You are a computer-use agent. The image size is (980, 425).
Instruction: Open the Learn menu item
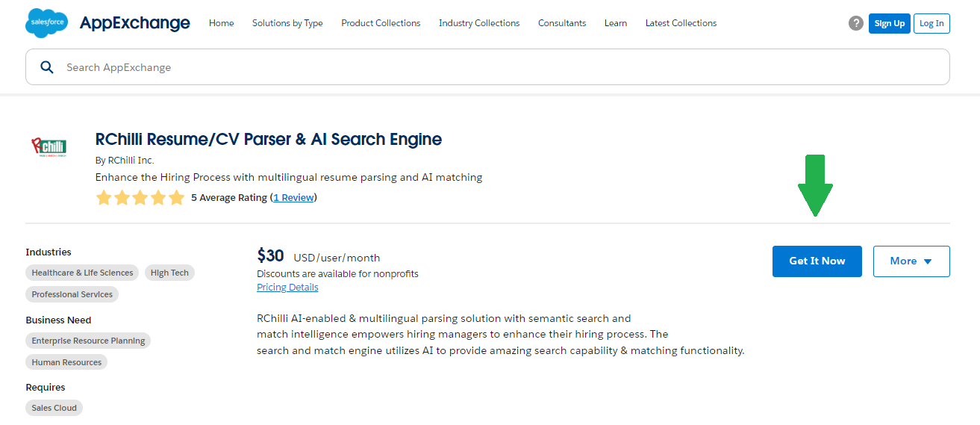pyautogui.click(x=616, y=23)
